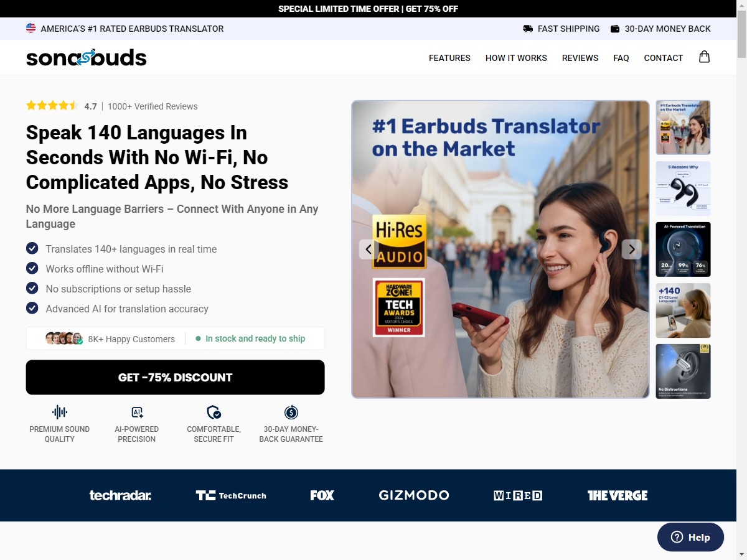Click checkmark beside Advanced AI for translation accuracy
The height and width of the screenshot is (560, 747).
pyautogui.click(x=32, y=308)
